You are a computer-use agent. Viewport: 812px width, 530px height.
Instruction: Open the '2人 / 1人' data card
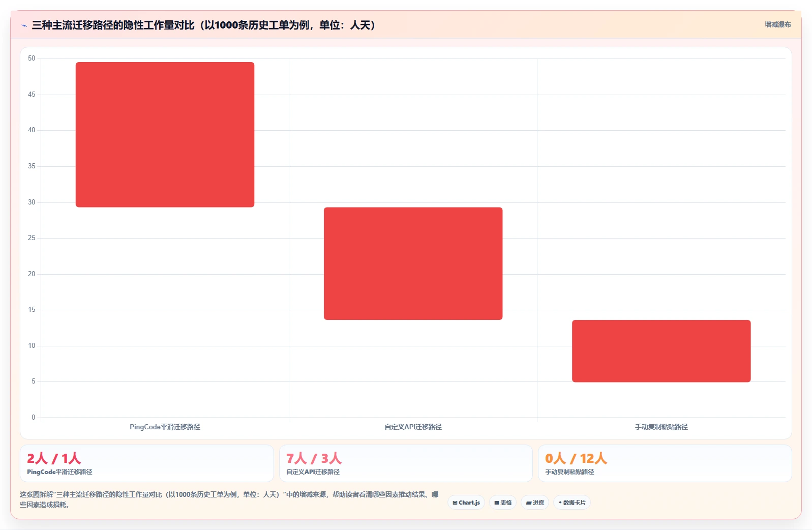146,463
